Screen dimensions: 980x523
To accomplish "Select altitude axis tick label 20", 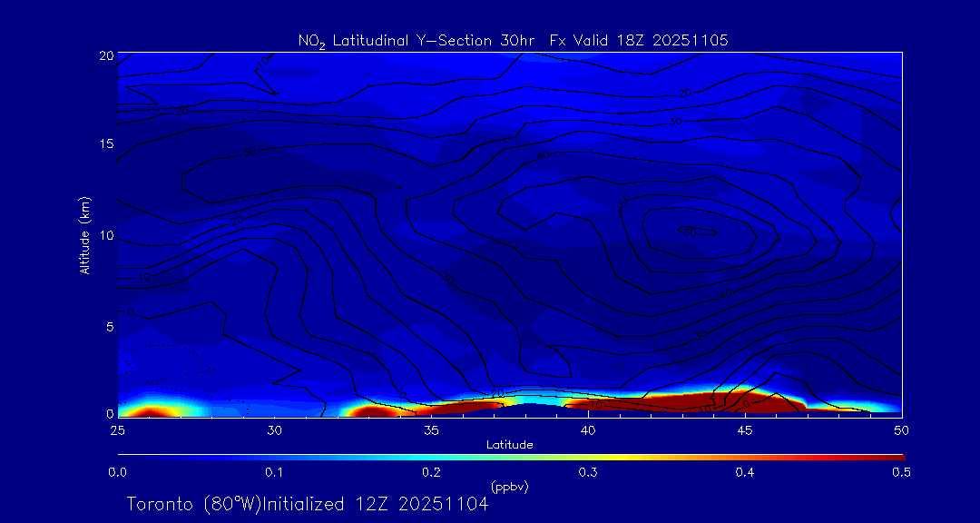I will pyautogui.click(x=105, y=55).
